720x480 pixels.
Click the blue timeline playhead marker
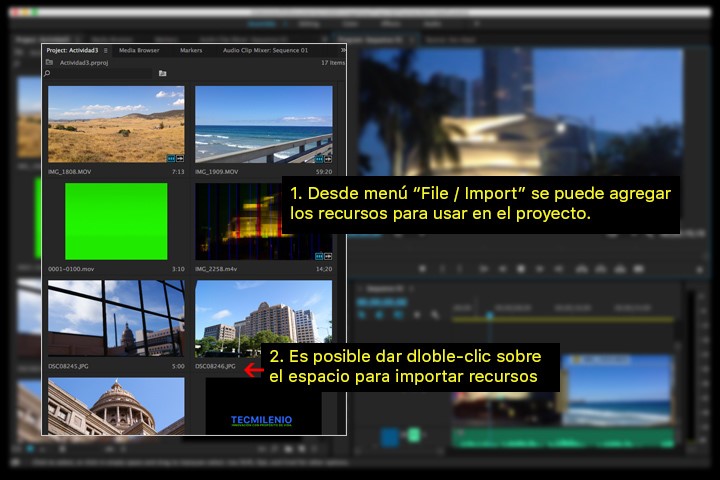[489, 315]
